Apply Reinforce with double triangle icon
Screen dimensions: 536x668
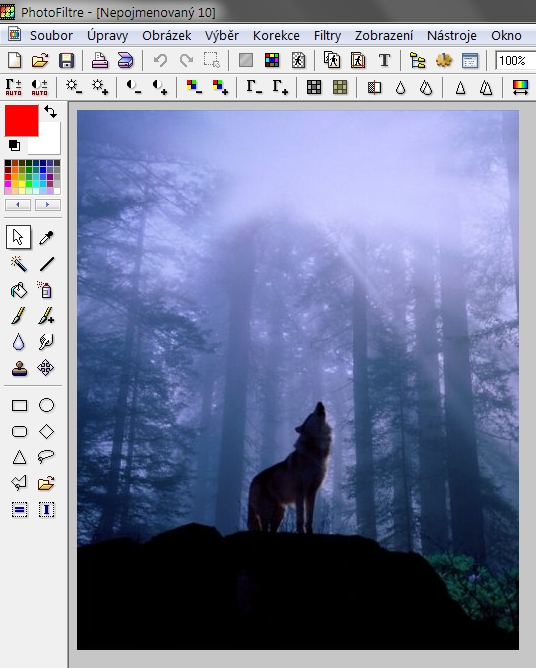pos(486,88)
